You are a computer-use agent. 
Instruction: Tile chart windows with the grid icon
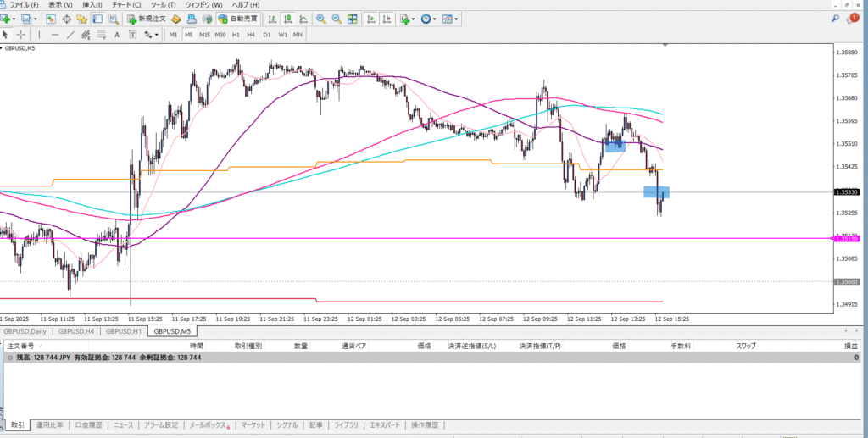[353, 18]
